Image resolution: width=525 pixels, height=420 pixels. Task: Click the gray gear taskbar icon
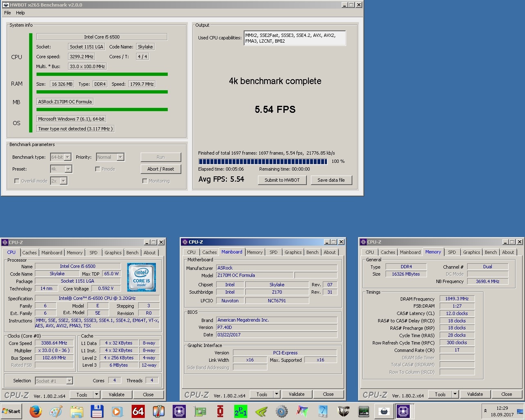tap(282, 411)
